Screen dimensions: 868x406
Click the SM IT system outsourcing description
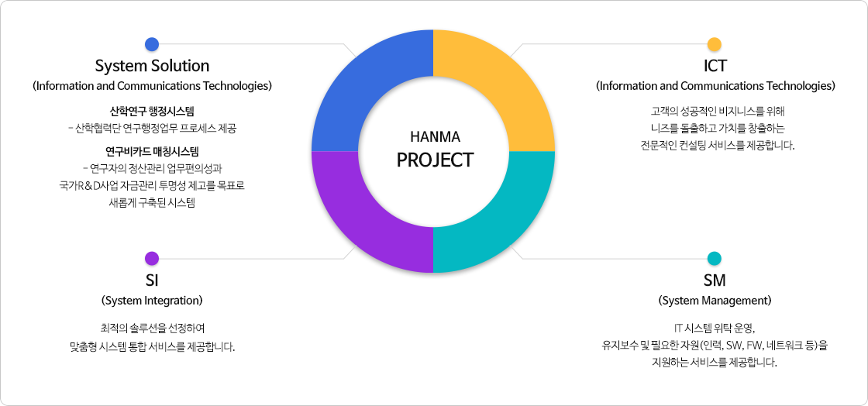click(x=715, y=344)
